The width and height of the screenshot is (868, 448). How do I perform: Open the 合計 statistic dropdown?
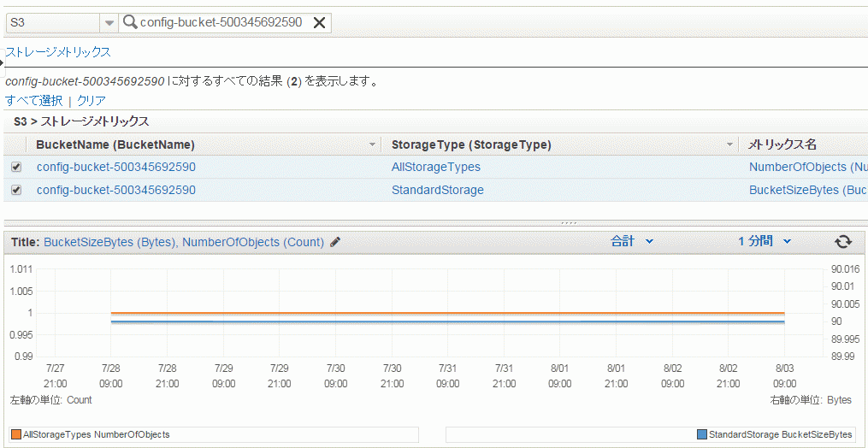pos(632,241)
